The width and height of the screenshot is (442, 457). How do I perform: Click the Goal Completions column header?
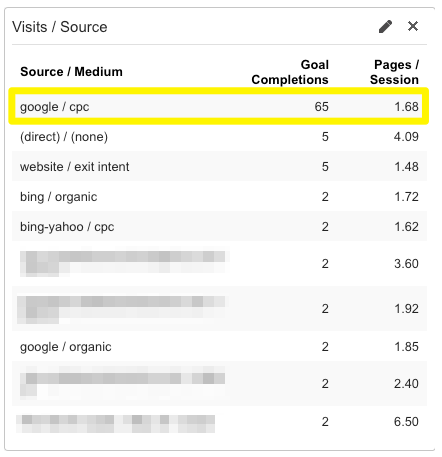pyautogui.click(x=290, y=72)
